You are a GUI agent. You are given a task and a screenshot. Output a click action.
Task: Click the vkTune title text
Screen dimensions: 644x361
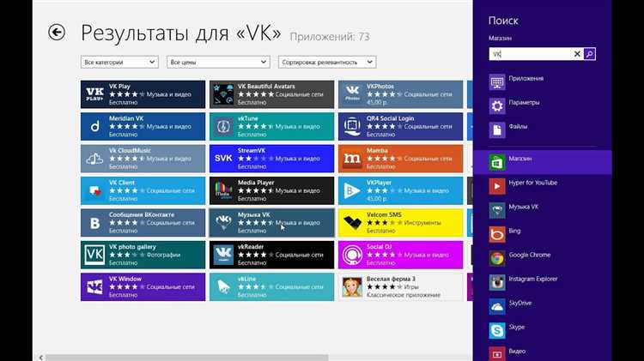[247, 118]
